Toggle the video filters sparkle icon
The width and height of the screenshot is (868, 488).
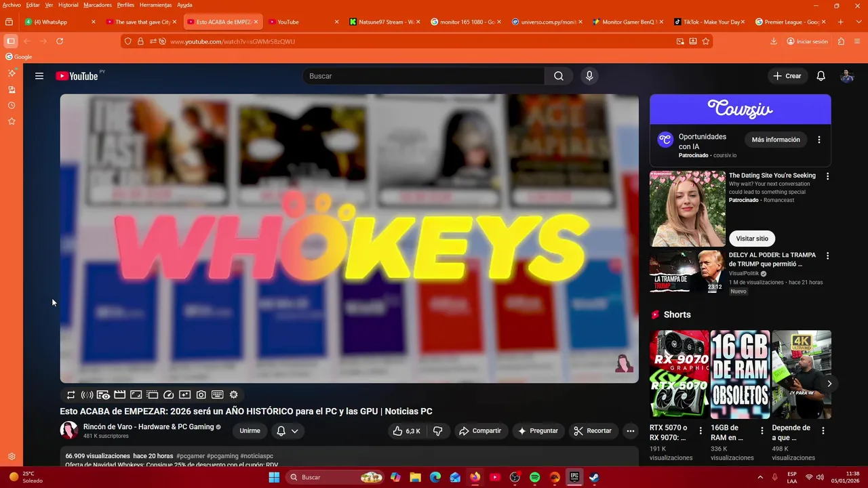[x=185, y=394]
